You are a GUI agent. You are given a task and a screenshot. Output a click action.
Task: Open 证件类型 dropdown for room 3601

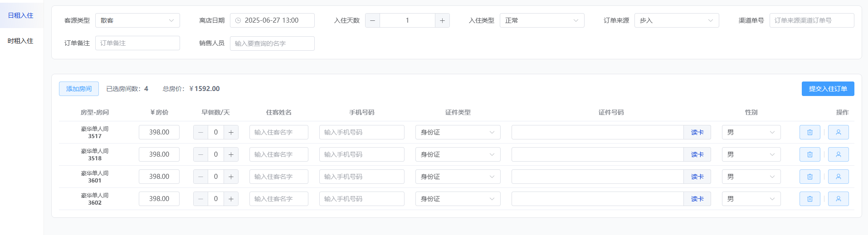click(x=458, y=177)
